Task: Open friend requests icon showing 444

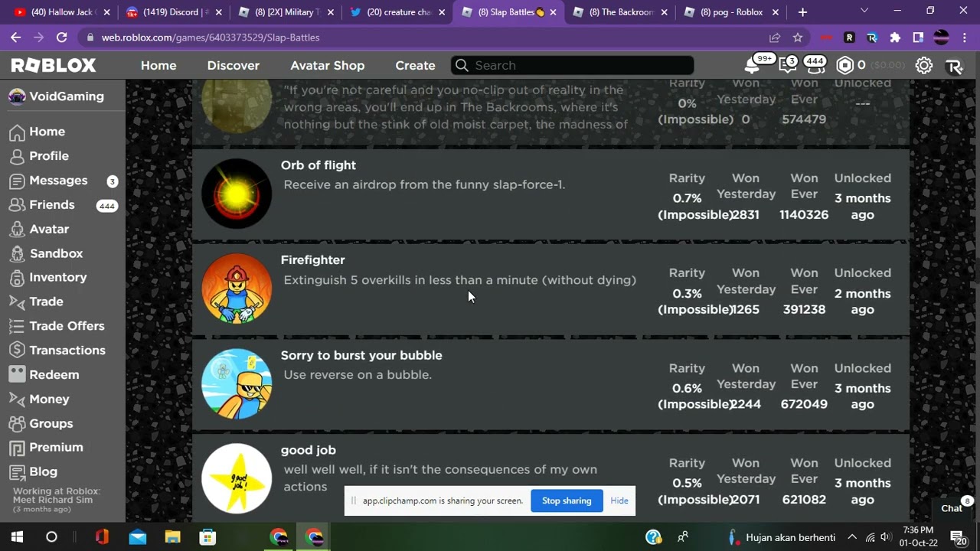Action: point(815,66)
